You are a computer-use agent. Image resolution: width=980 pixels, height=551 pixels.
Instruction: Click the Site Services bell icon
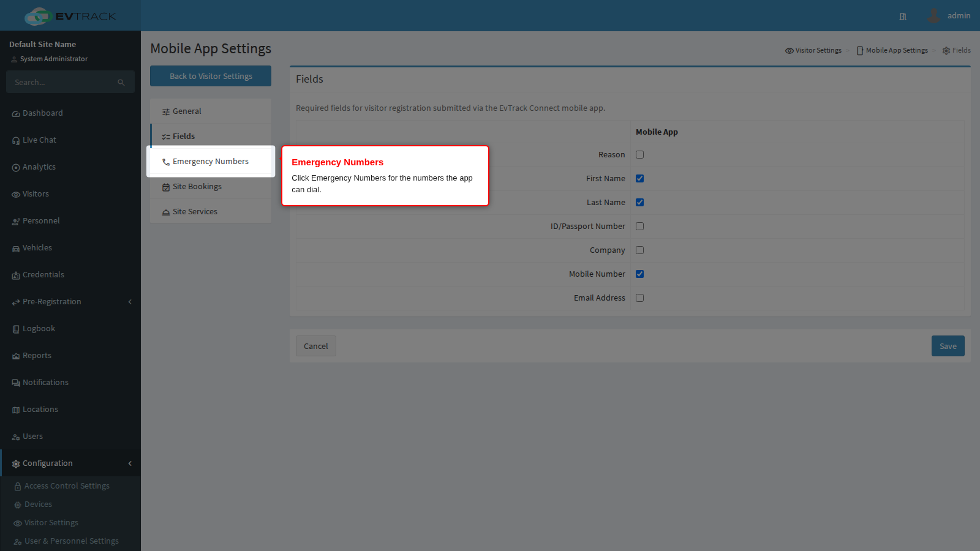coord(166,212)
